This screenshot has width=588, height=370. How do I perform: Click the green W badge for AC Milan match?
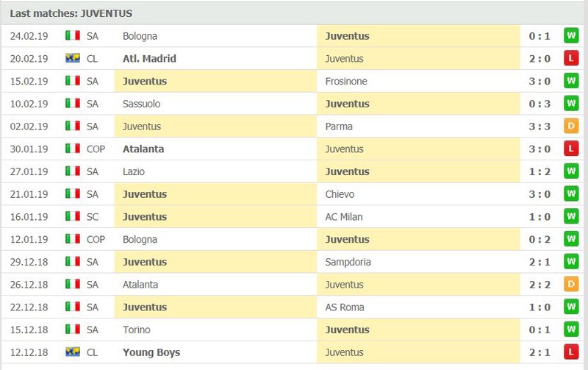point(571,216)
